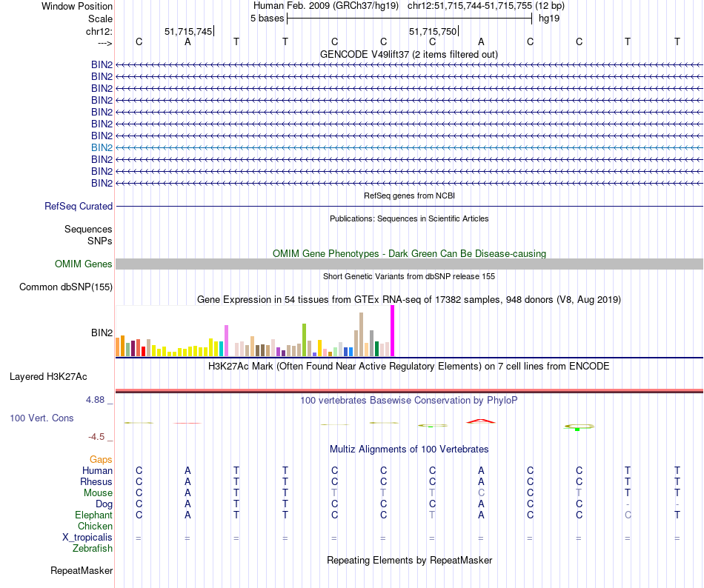Select the 'Elephant' alignment row label
The image size is (704, 588).
tap(94, 515)
